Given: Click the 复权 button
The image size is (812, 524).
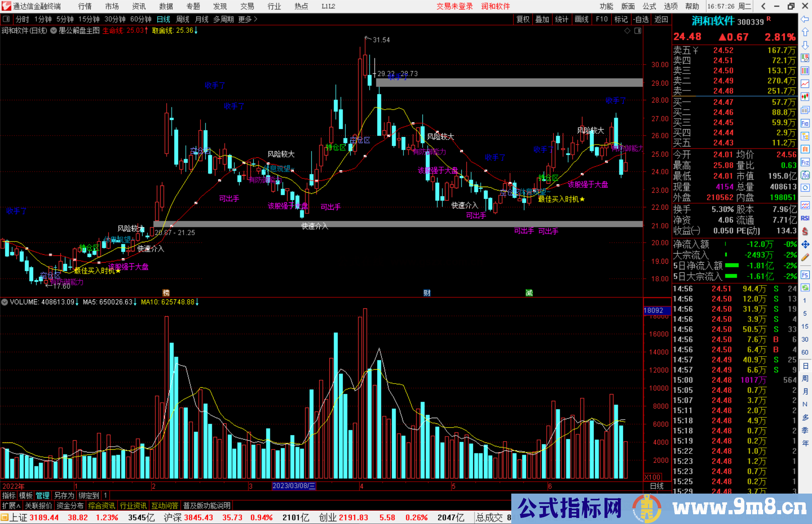Looking at the screenshot, I should pyautogui.click(x=523, y=19).
